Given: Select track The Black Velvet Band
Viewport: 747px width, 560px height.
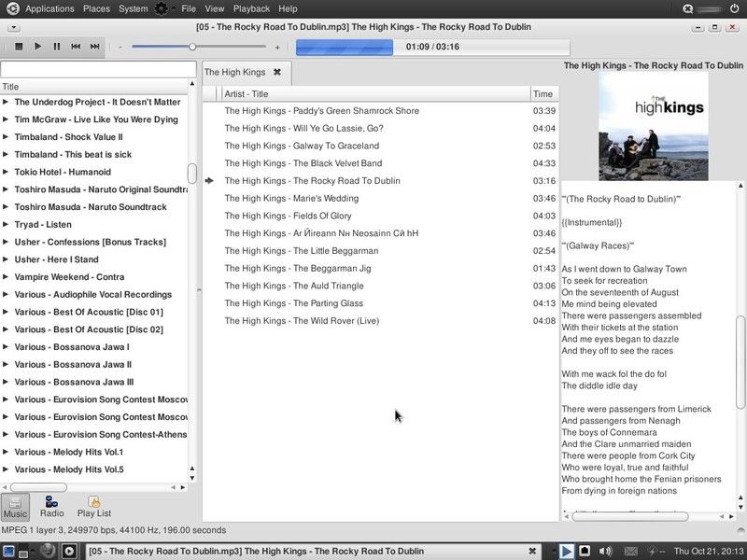Looking at the screenshot, I should click(x=380, y=163).
